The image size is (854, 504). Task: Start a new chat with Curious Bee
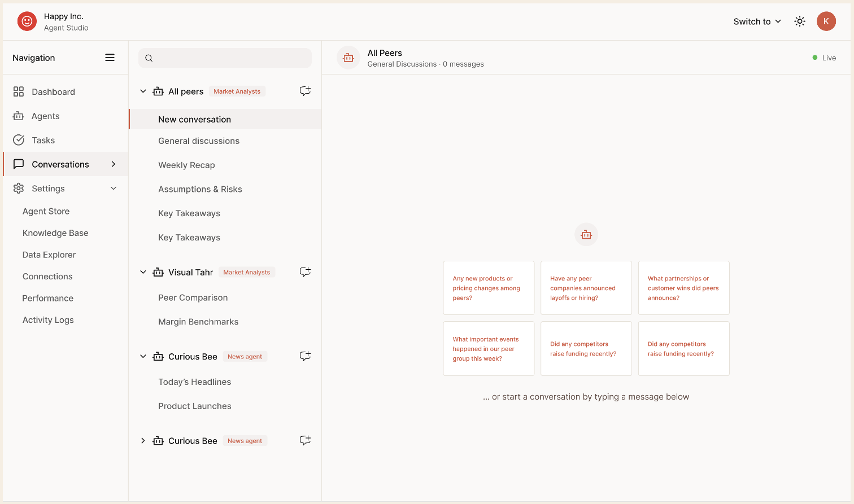305,356
